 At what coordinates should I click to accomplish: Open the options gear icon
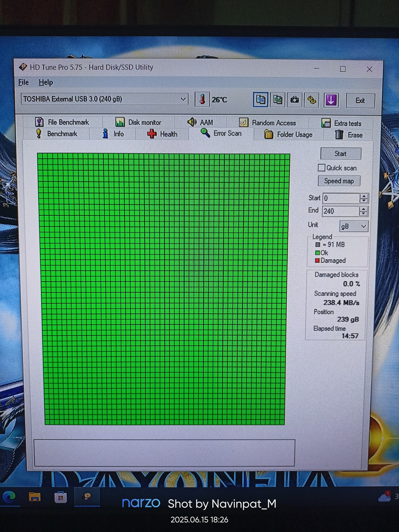pyautogui.click(x=312, y=100)
